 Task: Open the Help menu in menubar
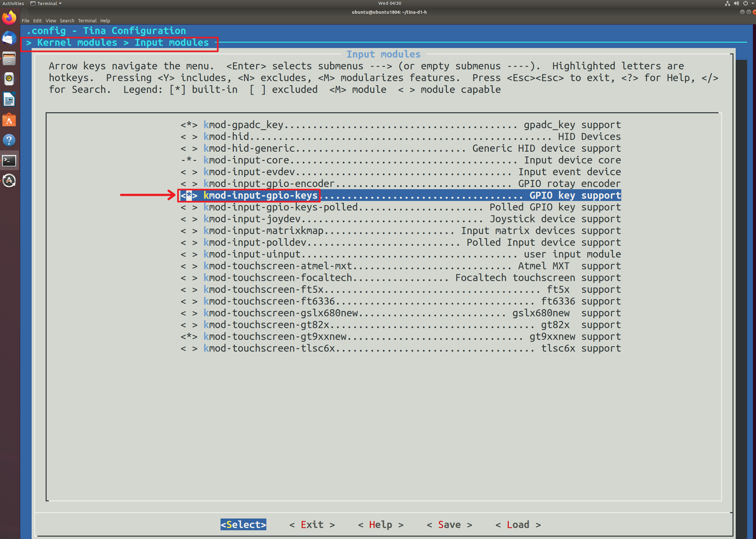[105, 21]
